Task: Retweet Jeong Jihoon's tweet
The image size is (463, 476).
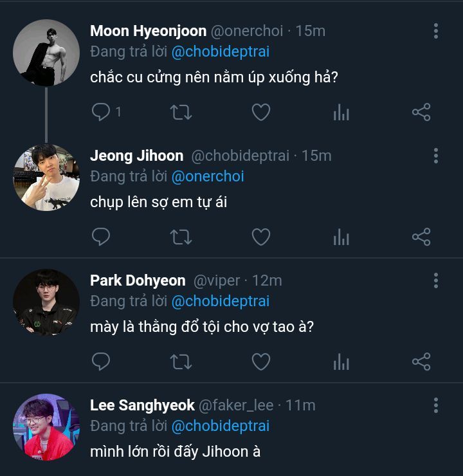Action: pos(181,237)
